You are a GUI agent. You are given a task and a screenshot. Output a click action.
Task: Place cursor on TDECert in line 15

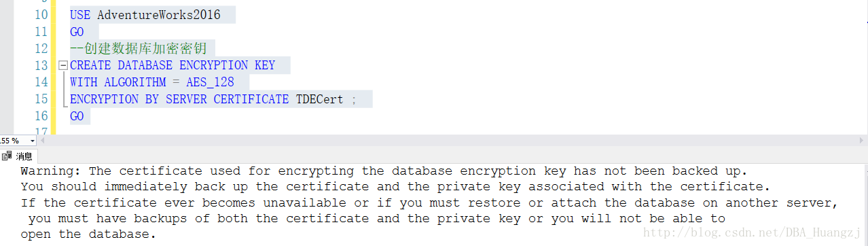coord(319,99)
